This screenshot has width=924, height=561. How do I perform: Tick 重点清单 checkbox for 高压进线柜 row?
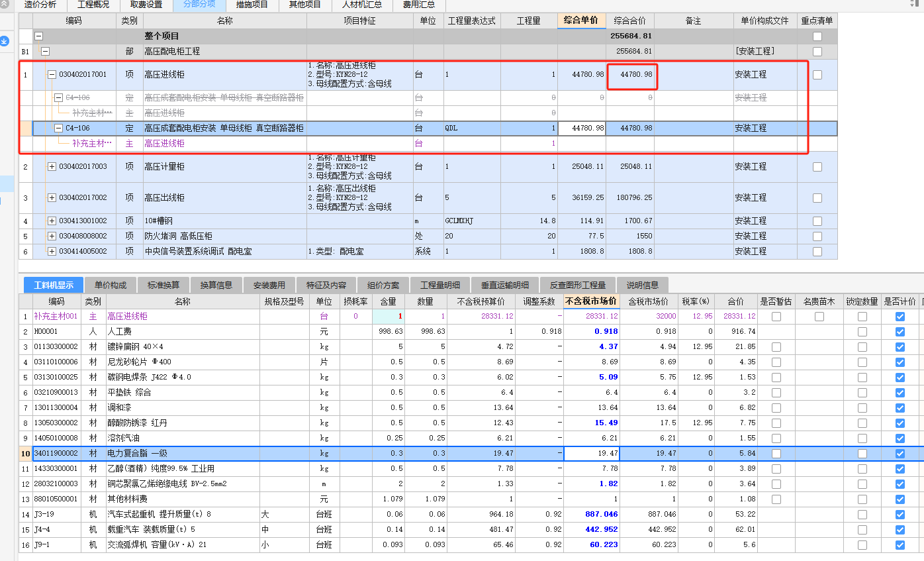(817, 75)
